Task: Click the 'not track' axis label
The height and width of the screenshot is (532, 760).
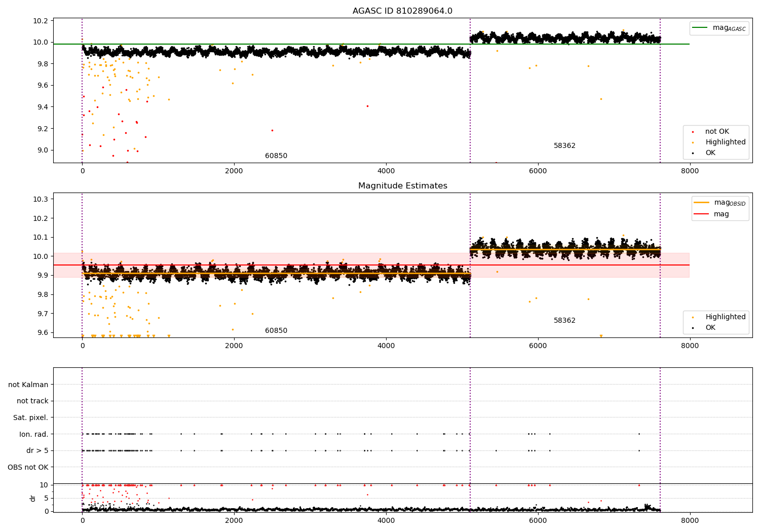Action: pyautogui.click(x=32, y=401)
